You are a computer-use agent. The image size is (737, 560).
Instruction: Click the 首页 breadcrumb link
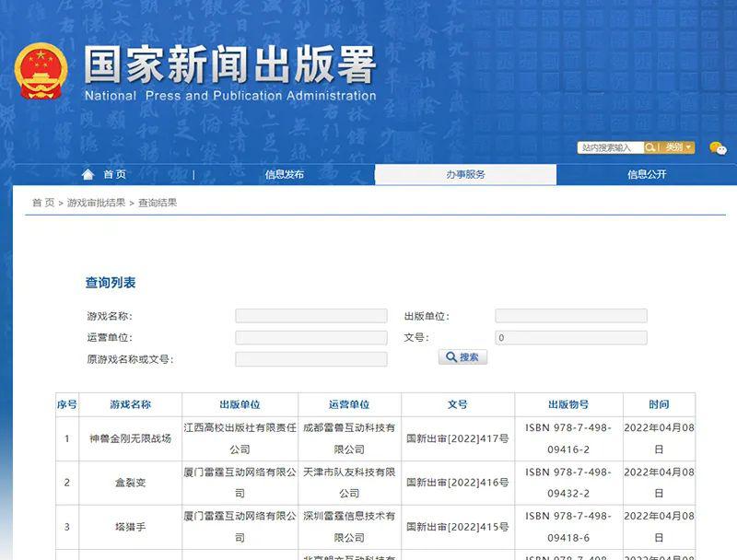click(43, 203)
